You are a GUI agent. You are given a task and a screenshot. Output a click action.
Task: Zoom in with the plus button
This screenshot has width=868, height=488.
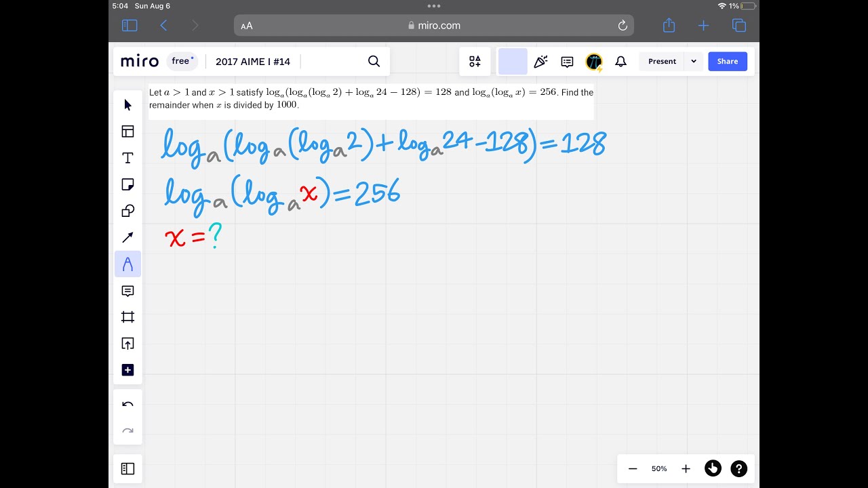[686, 468]
